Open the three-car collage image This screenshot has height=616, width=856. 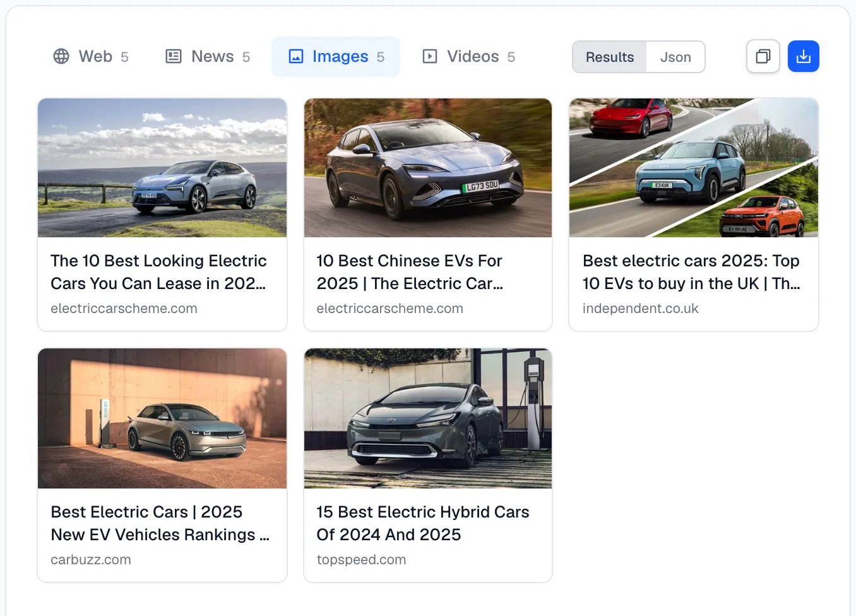pos(694,168)
